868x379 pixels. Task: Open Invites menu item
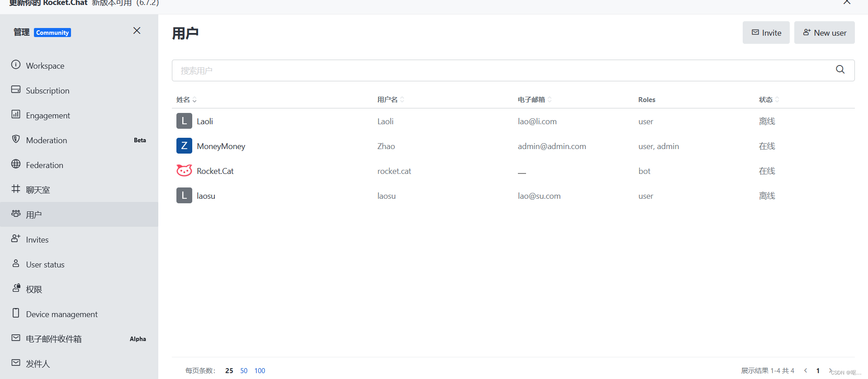point(79,239)
